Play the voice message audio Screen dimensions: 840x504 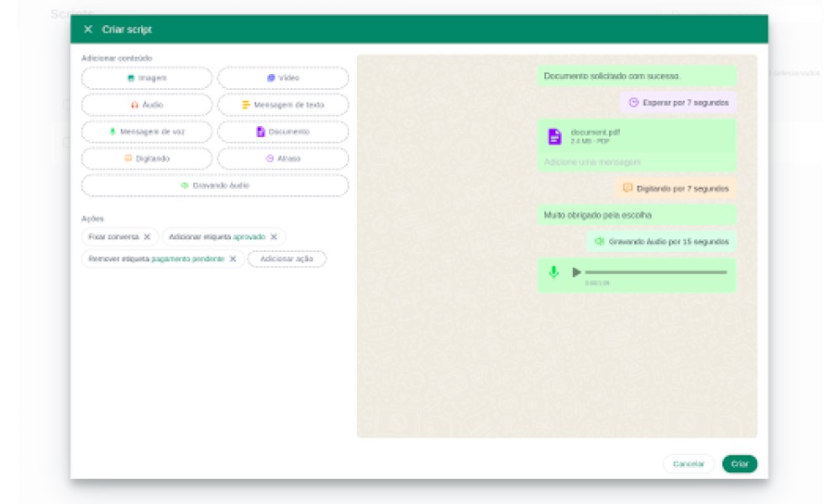pos(576,272)
